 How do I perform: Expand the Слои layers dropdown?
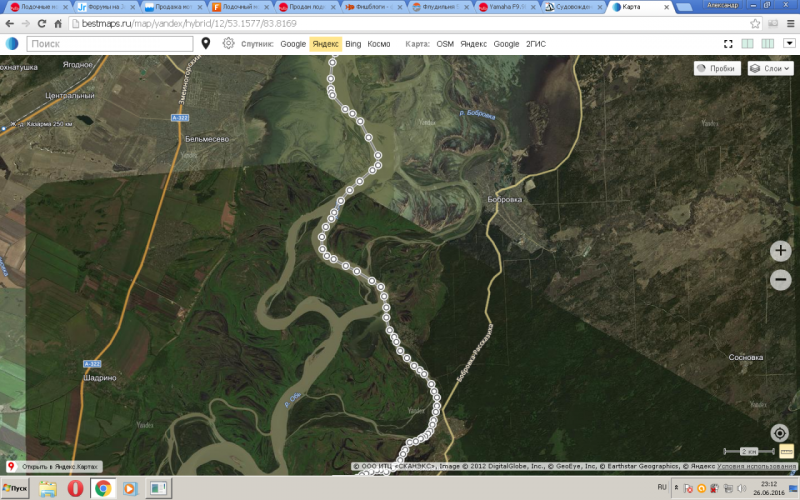[x=770, y=68]
